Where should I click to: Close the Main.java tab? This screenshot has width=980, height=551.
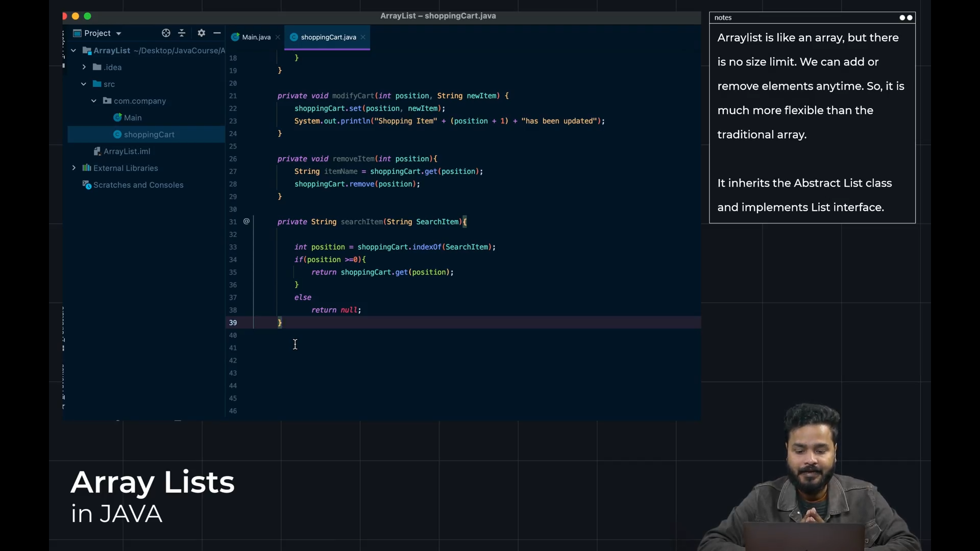click(278, 37)
